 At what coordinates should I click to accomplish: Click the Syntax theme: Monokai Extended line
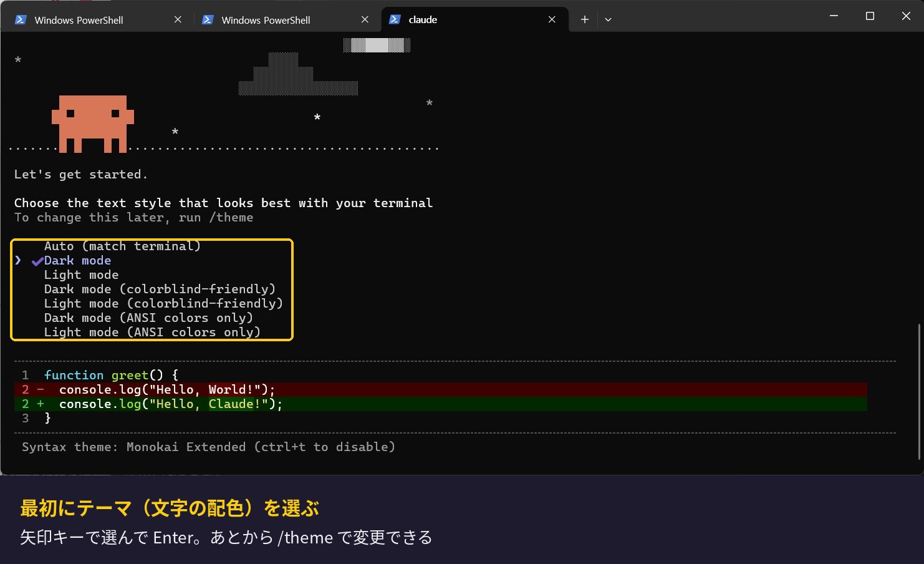[x=208, y=447]
